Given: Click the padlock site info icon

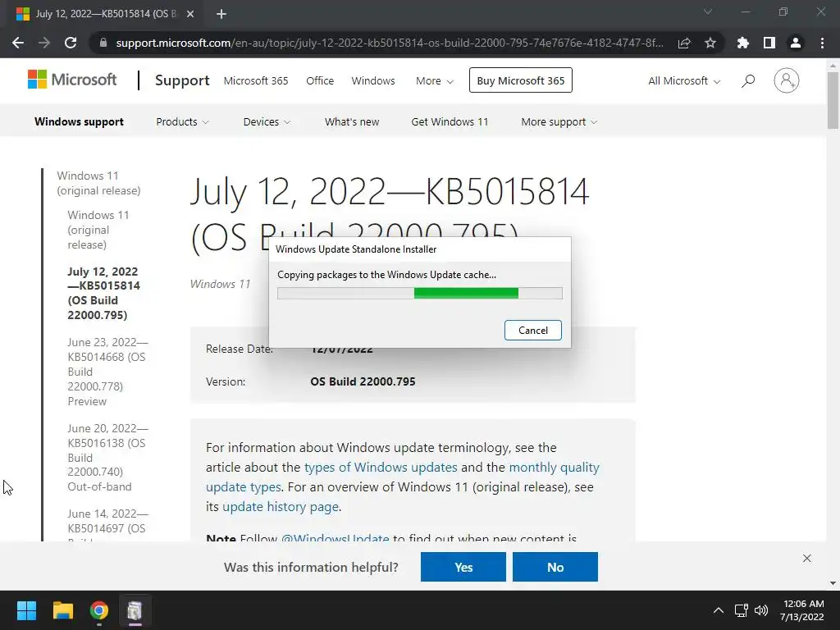Looking at the screenshot, I should (103, 43).
